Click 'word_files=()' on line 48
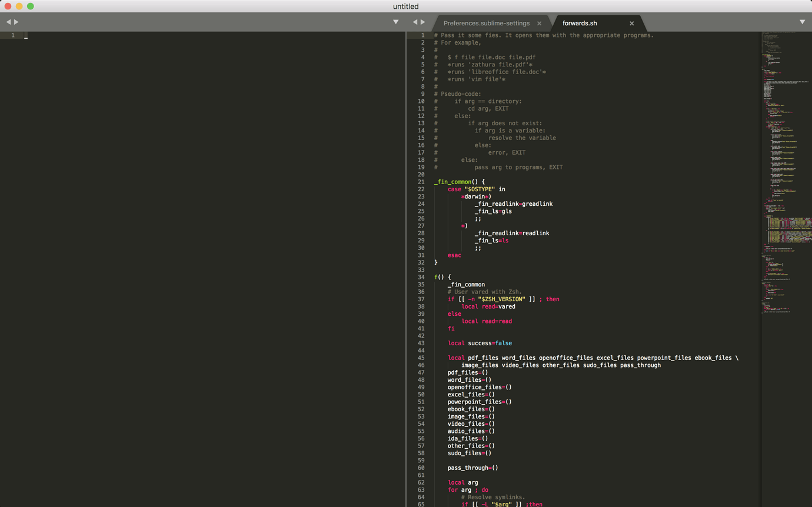Screen dimensions: 812x507 [470, 380]
